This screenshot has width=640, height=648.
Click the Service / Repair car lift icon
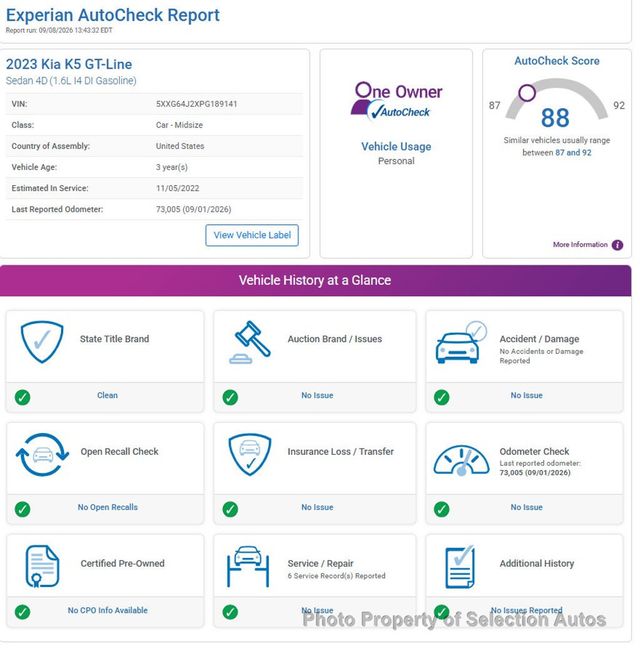click(248, 567)
